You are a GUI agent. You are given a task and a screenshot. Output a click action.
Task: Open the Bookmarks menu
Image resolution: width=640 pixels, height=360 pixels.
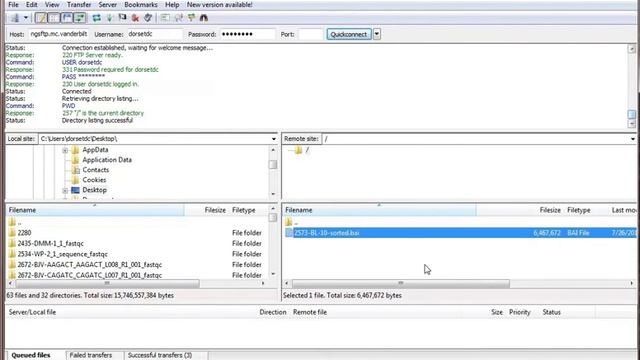141,5
